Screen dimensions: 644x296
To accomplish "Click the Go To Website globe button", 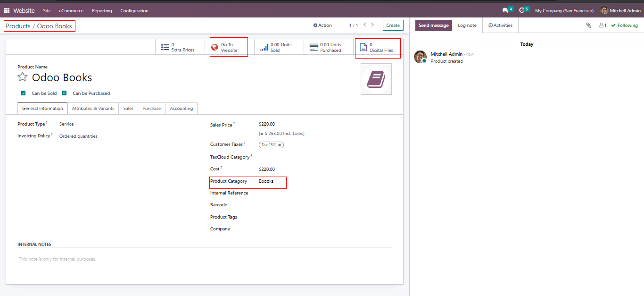I will [x=229, y=47].
